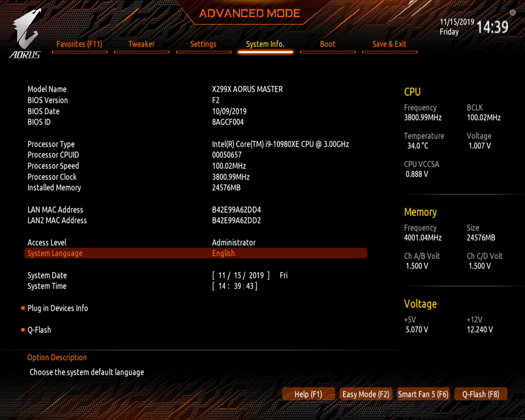This screenshot has height=420, width=525.
Task: Click X299X AORUS MASTER model value
Action: pos(247,89)
